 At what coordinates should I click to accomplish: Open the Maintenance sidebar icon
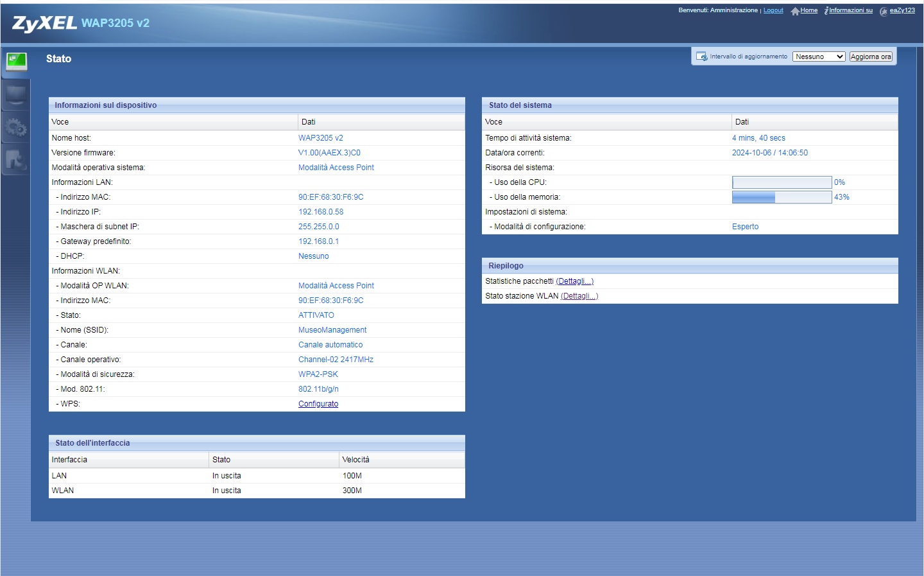pos(16,159)
